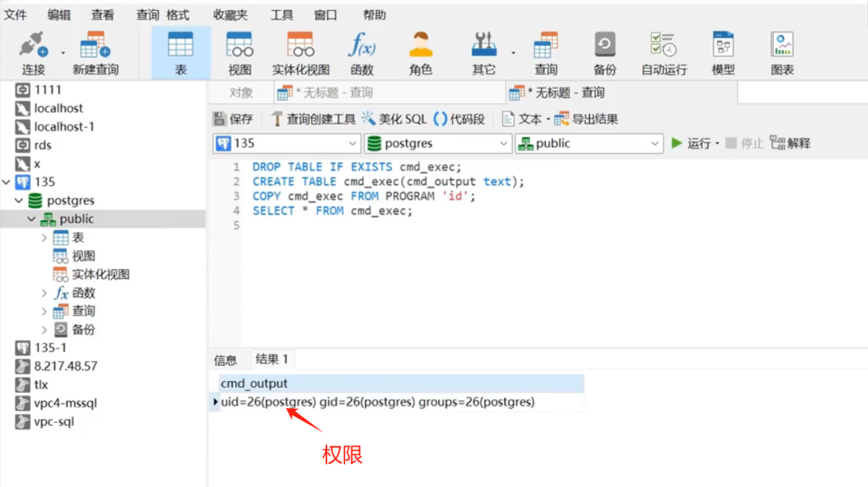Image resolution: width=868 pixels, height=487 pixels.
Task: Click 导出结果 export results button
Action: pyautogui.click(x=587, y=119)
